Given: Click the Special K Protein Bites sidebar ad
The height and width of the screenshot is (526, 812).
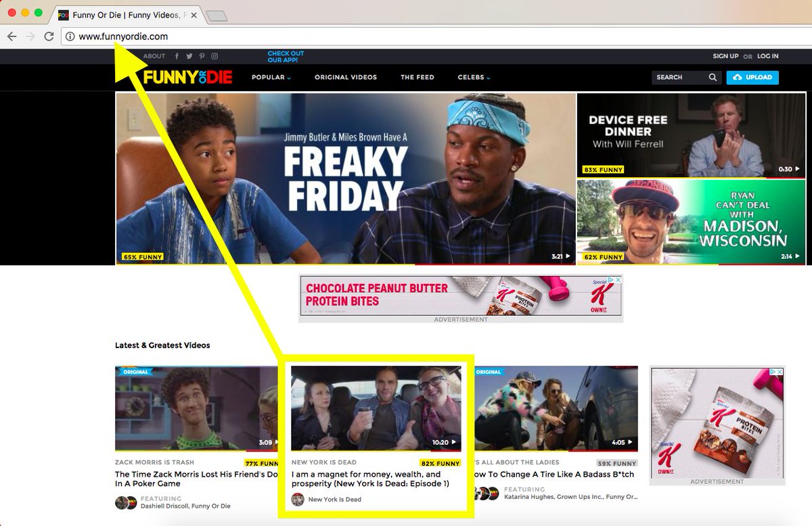Looking at the screenshot, I should click(717, 423).
